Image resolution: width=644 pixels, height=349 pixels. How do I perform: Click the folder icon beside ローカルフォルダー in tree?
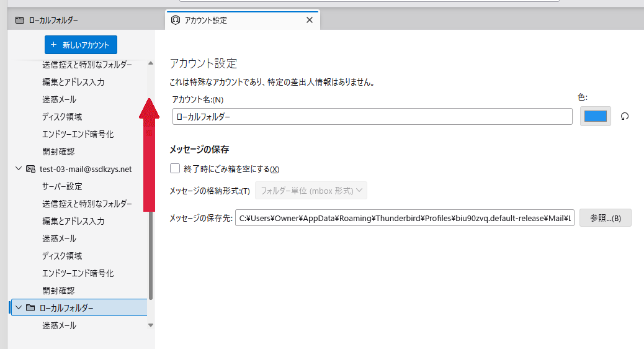point(30,308)
